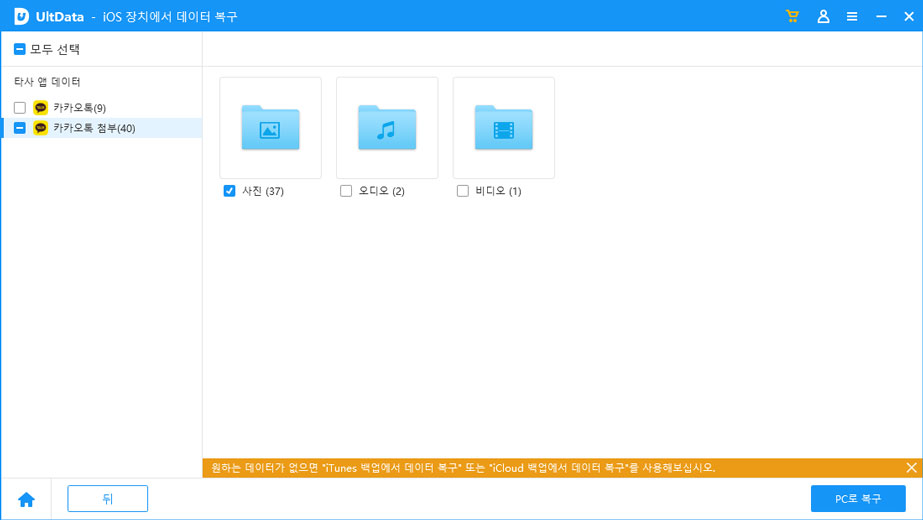The height and width of the screenshot is (520, 923).
Task: Toggle the 카카오톡 첨부(40) checkbox
Action: [20, 128]
